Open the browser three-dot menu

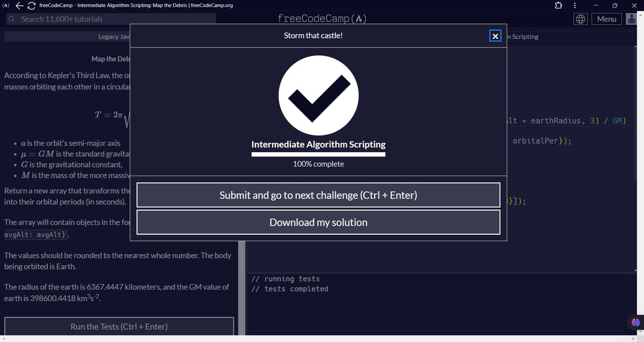click(575, 5)
